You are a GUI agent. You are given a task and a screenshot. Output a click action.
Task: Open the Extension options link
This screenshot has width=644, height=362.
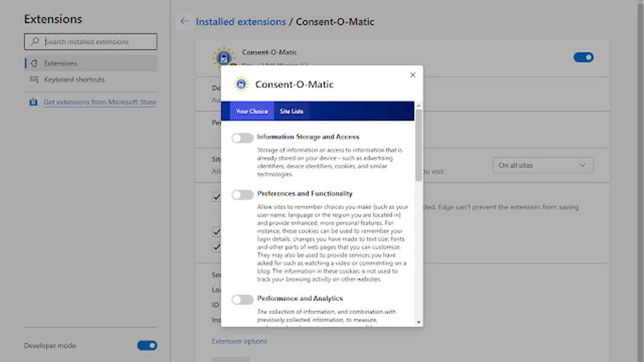pyautogui.click(x=239, y=341)
